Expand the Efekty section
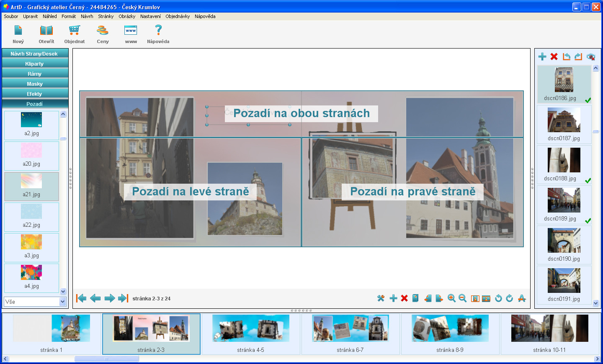 click(35, 94)
